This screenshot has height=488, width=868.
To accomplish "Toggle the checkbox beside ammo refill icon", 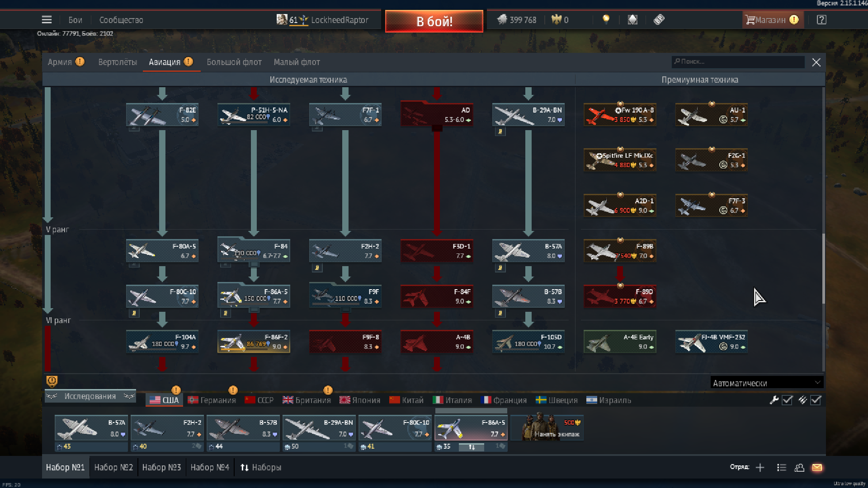I will tap(816, 400).
